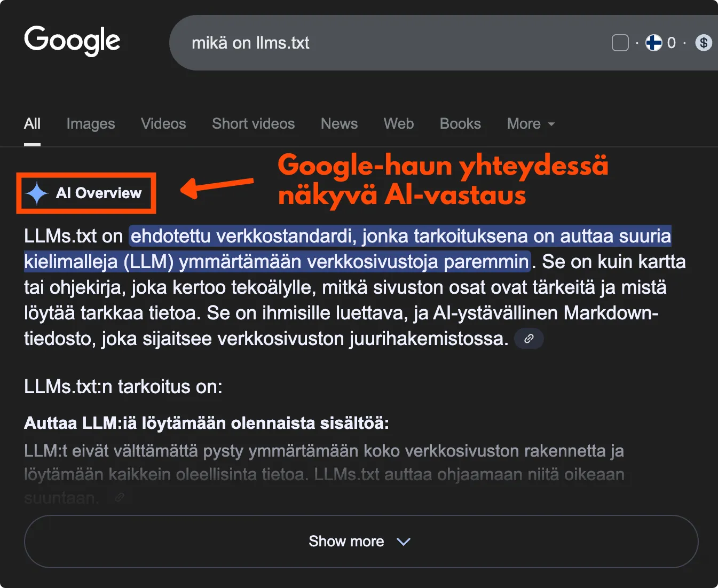Image resolution: width=718 pixels, height=588 pixels.
Task: Open the dollar sign extension icon
Action: (x=704, y=43)
